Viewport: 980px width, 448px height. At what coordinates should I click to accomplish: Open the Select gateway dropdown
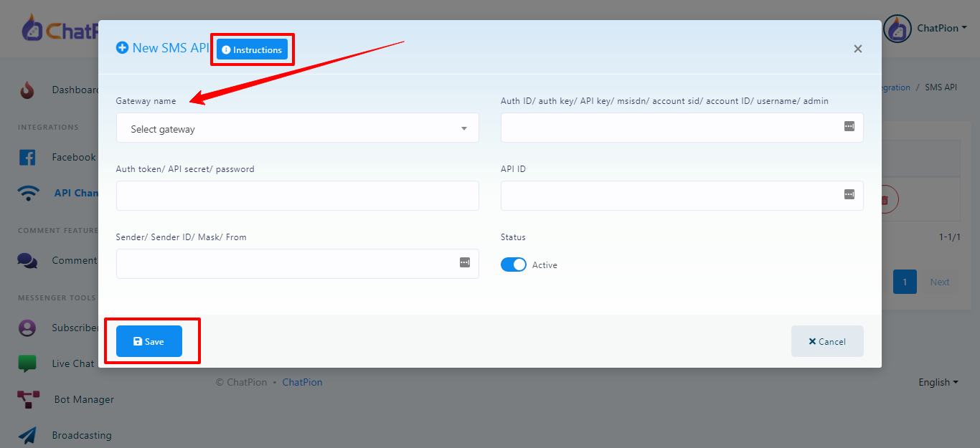297,129
